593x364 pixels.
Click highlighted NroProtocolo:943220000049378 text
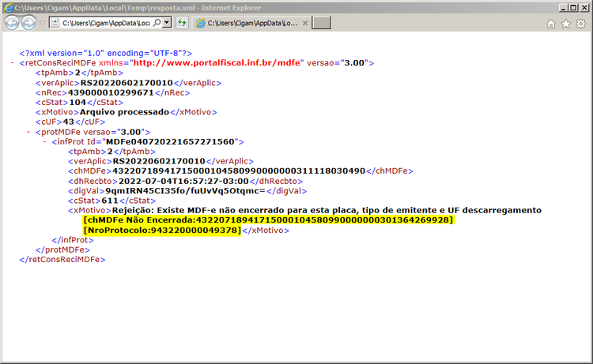(x=162, y=230)
